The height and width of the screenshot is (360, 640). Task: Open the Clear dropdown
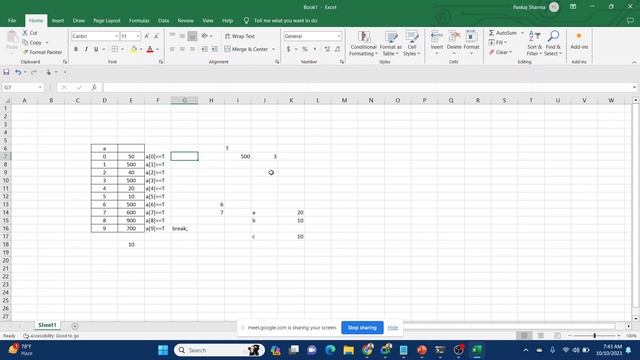point(500,52)
